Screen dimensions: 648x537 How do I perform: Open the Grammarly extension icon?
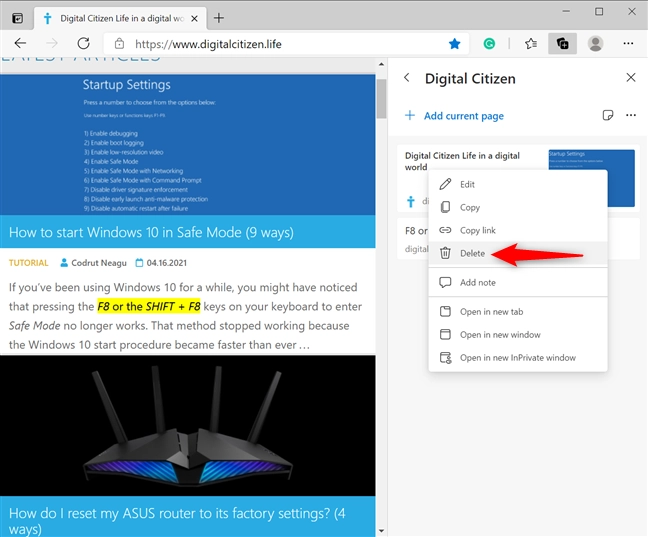(x=489, y=43)
